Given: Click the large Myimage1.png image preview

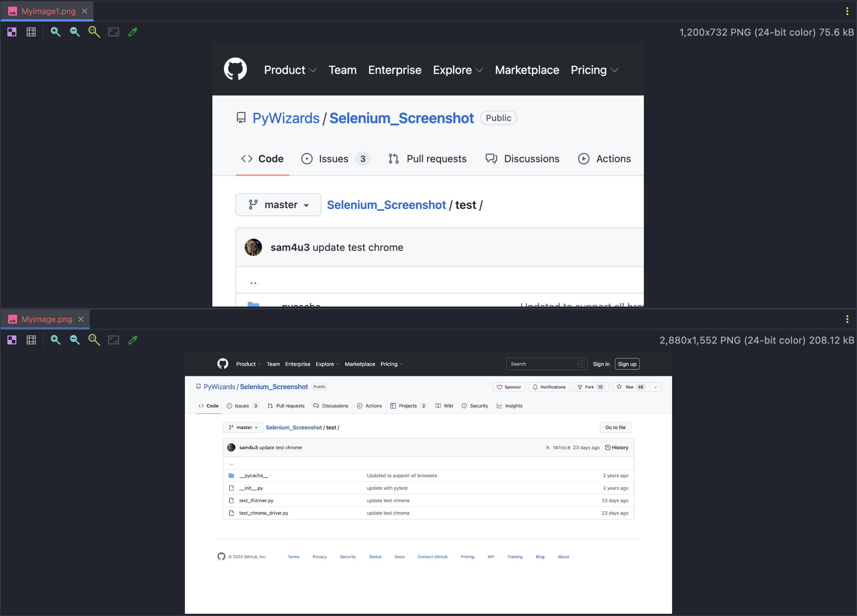Looking at the screenshot, I should 428,175.
